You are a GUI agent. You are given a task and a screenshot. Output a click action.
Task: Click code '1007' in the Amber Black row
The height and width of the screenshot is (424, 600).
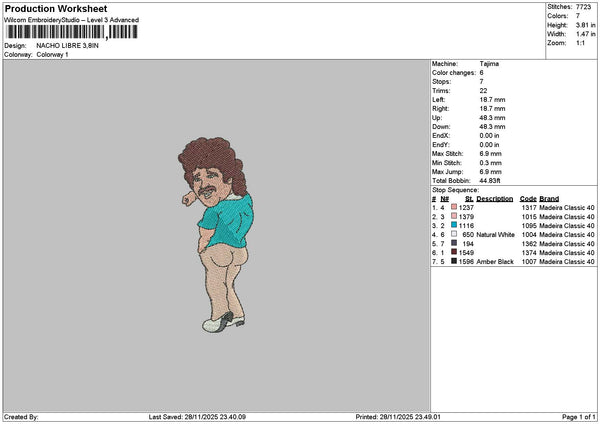(529, 262)
